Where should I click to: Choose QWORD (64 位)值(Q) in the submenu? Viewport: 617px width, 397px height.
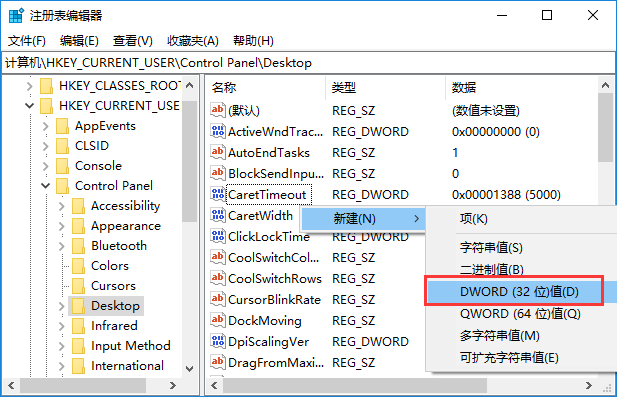pos(521,314)
